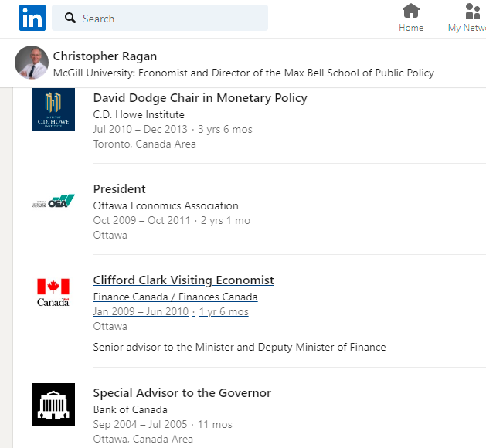Select the Home menu label
Viewport: 486px width, 448px height.
[x=411, y=28]
